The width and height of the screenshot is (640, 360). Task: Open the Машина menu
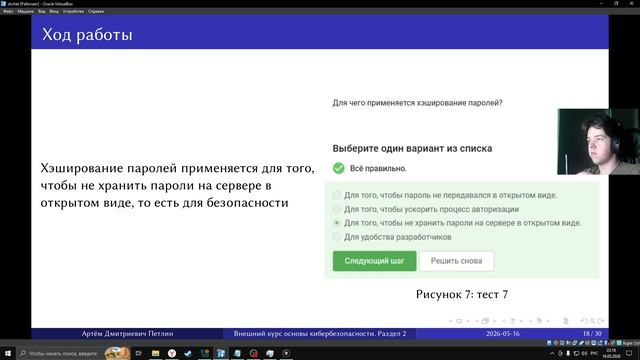click(25, 11)
